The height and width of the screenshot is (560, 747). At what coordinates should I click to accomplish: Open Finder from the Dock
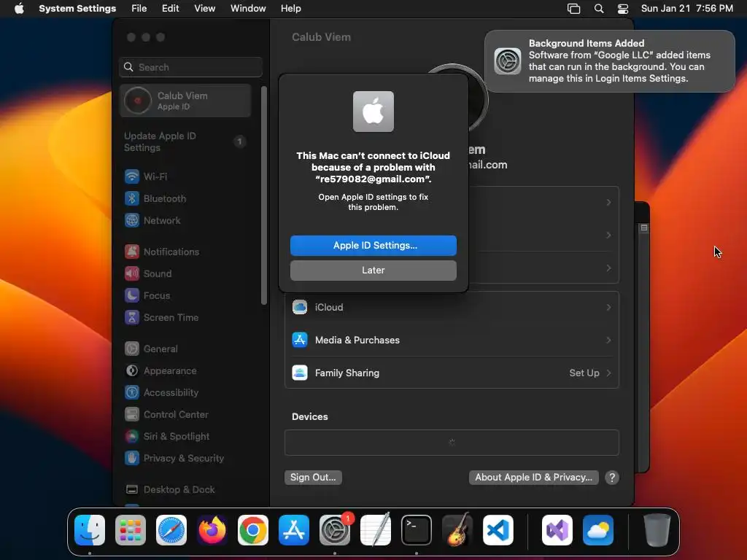click(90, 530)
